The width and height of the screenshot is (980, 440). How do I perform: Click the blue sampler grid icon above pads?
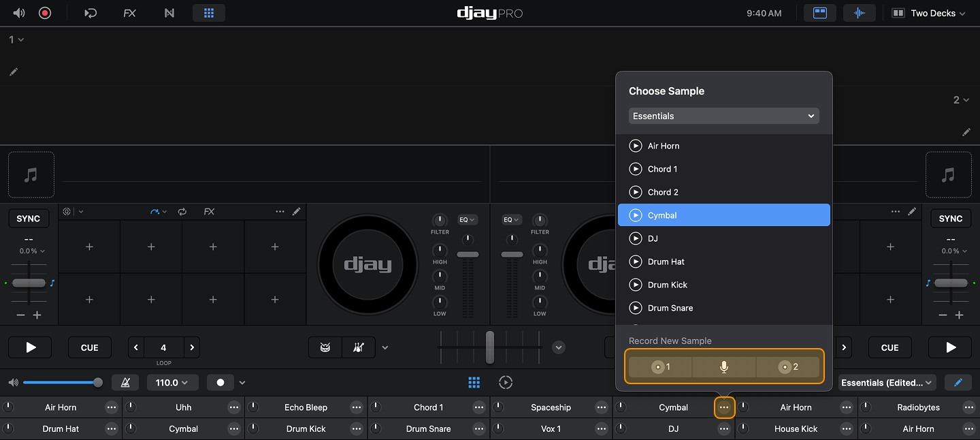[x=474, y=383]
